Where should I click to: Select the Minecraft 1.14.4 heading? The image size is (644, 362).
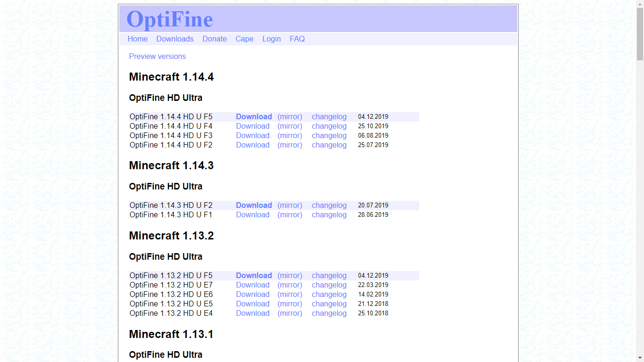172,77
